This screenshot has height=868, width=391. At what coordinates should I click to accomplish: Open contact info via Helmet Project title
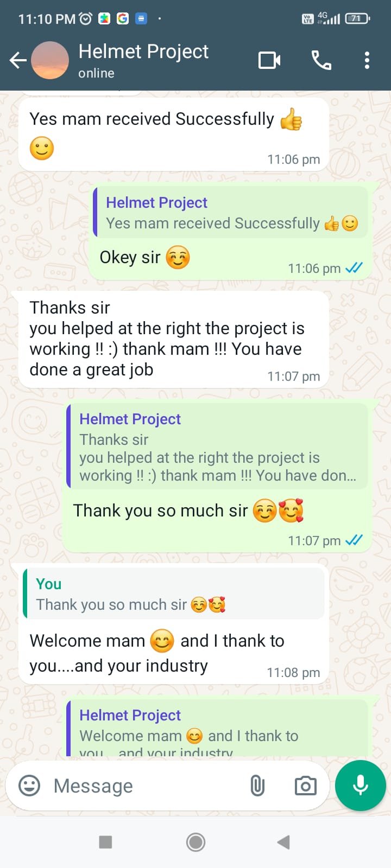tap(143, 52)
